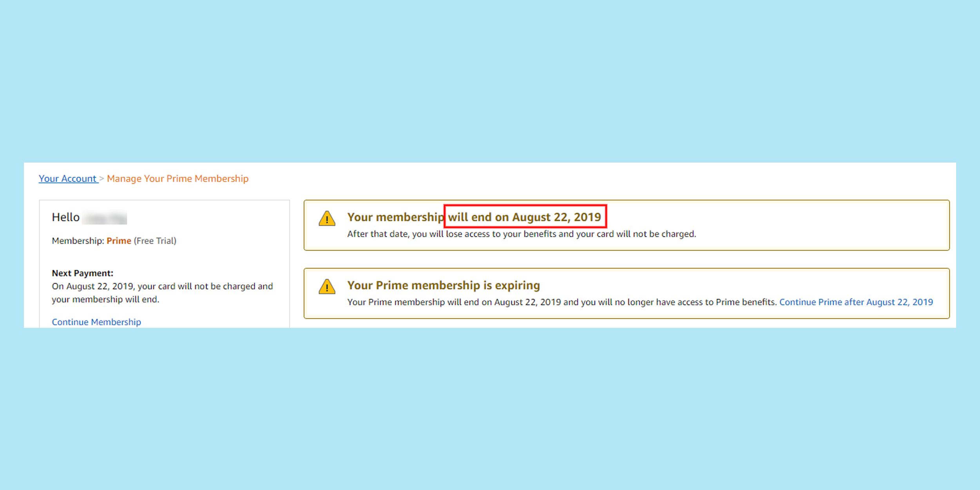Click Your Prime membership is expiring heading
The width and height of the screenshot is (980, 490).
click(x=443, y=285)
